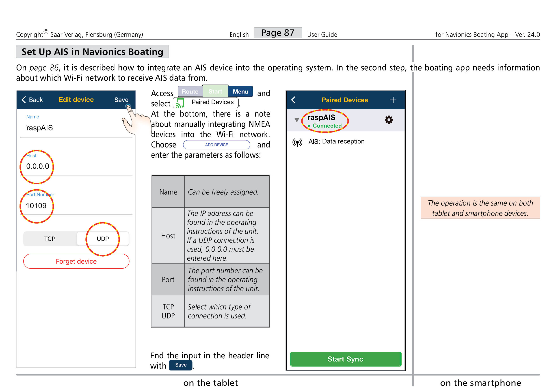556x392 pixels.
Task: Click the AIS data reception antenna icon
Action: click(x=297, y=142)
